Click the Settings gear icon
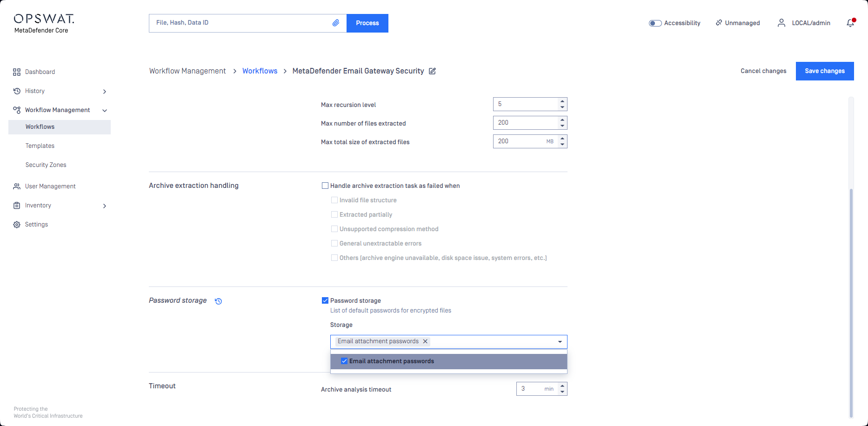 [17, 225]
